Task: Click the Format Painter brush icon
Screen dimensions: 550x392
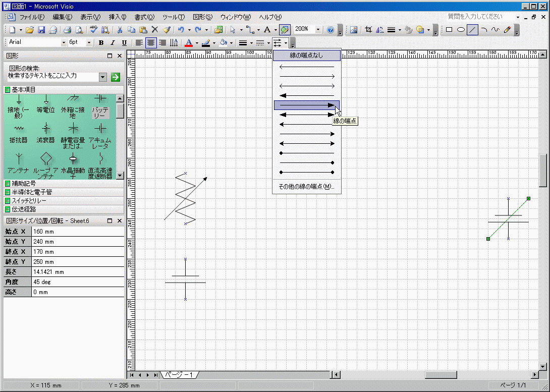Action: click(167, 30)
